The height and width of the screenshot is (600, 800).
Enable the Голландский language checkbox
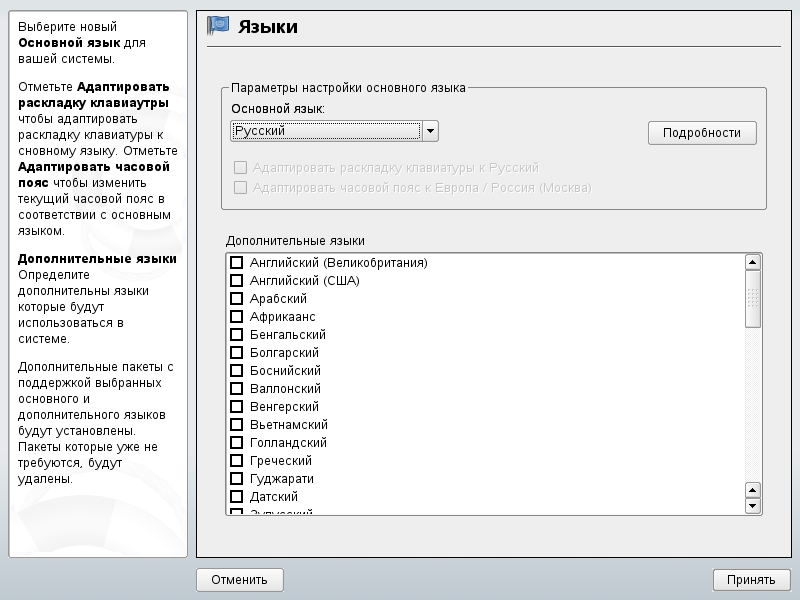coord(237,443)
